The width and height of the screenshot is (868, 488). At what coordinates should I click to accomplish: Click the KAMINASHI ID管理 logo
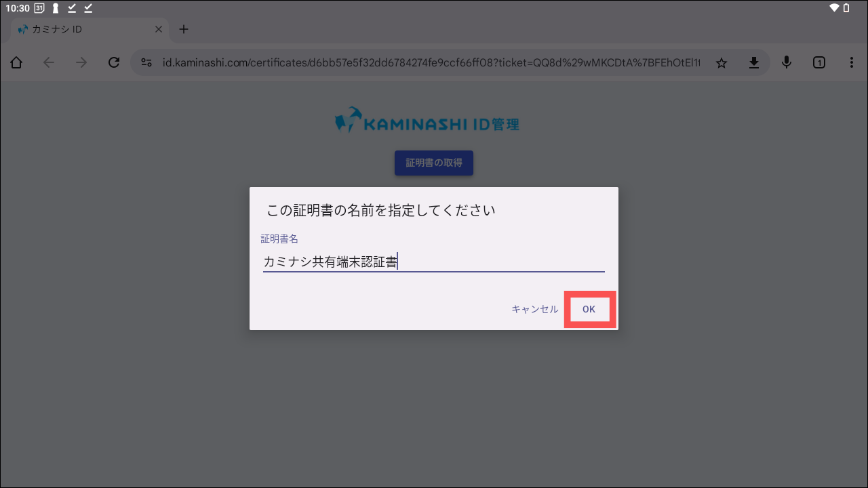tap(427, 121)
